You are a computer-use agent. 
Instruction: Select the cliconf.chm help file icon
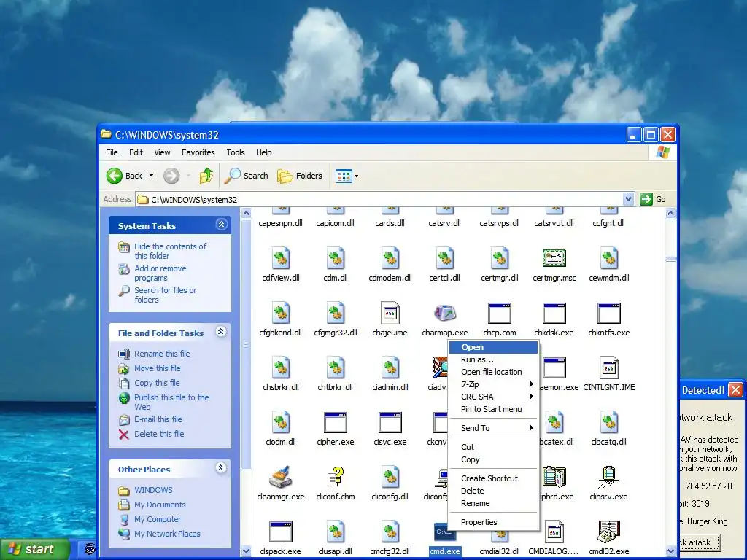click(336, 477)
